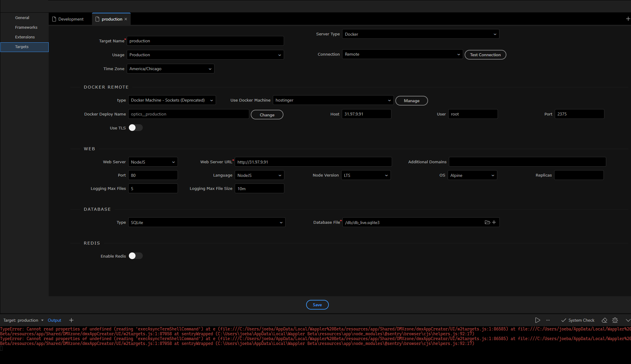
Task: Focus the Additional Domains field
Action: (x=527, y=162)
